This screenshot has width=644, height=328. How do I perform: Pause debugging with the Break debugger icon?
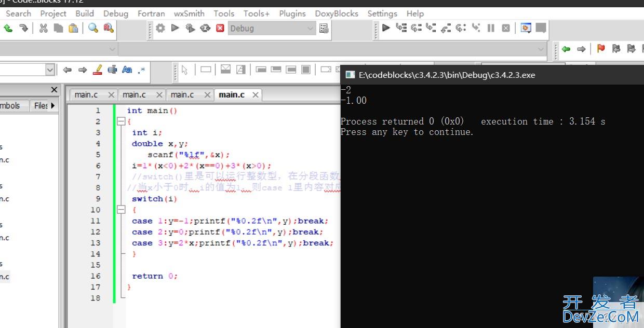pyautogui.click(x=491, y=28)
